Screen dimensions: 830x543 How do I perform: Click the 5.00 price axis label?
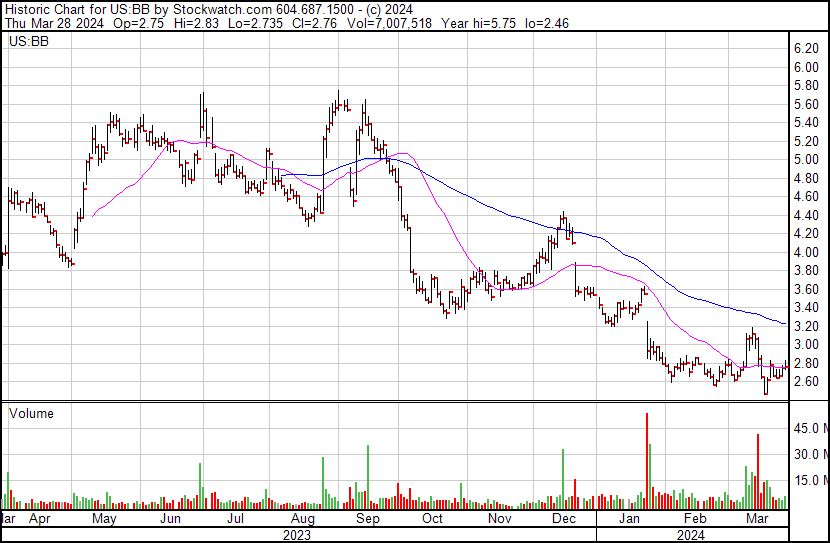(807, 160)
